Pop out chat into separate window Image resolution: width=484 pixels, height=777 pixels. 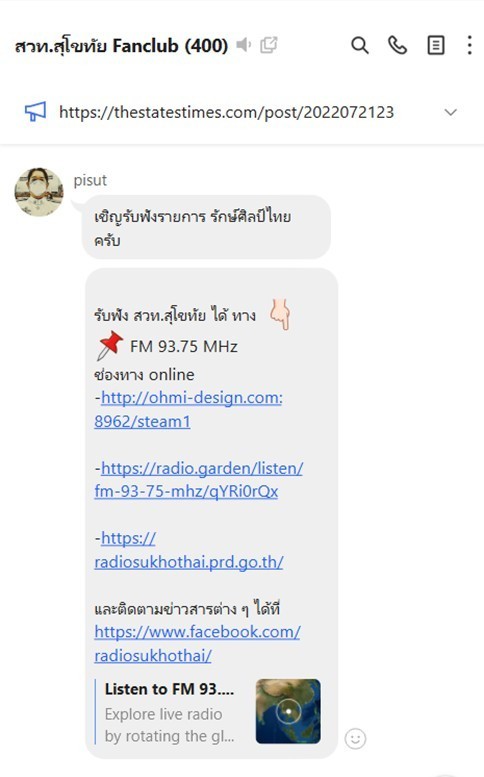pyautogui.click(x=269, y=45)
